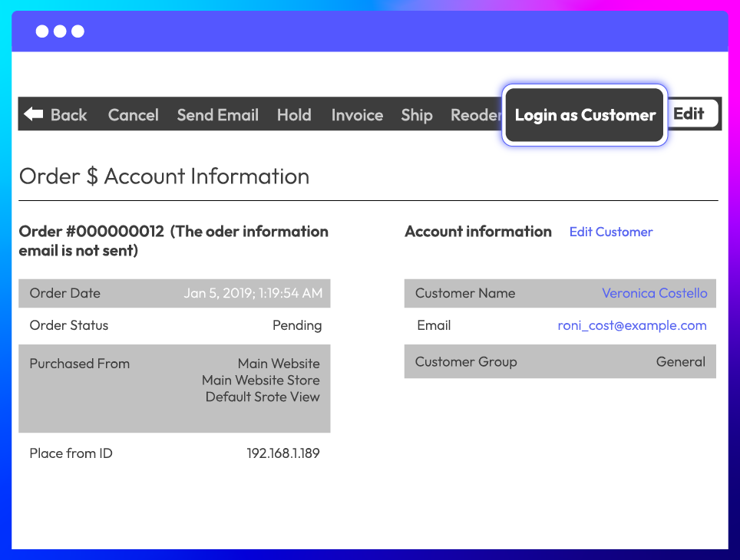Click the third white window dot
The image size is (740, 560).
tap(78, 31)
